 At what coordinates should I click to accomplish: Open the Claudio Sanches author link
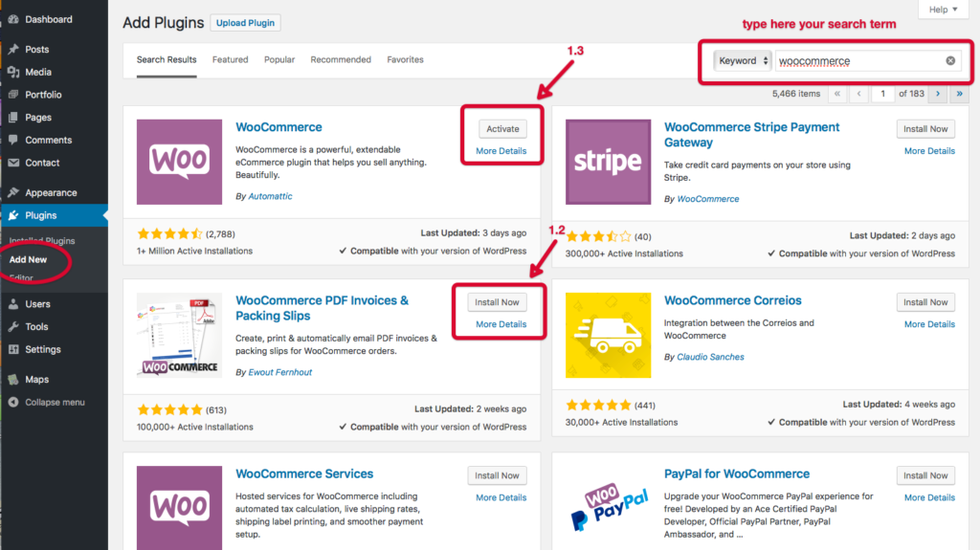[711, 357]
